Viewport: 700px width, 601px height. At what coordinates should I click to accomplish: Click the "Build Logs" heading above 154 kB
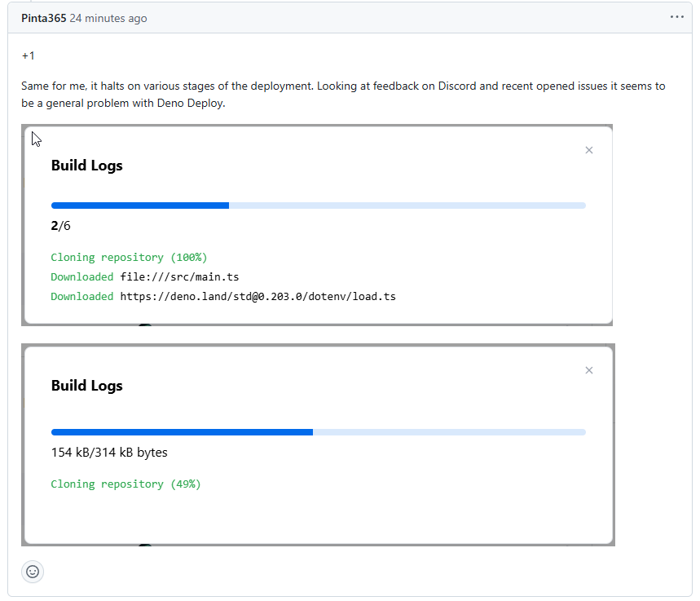pos(87,386)
